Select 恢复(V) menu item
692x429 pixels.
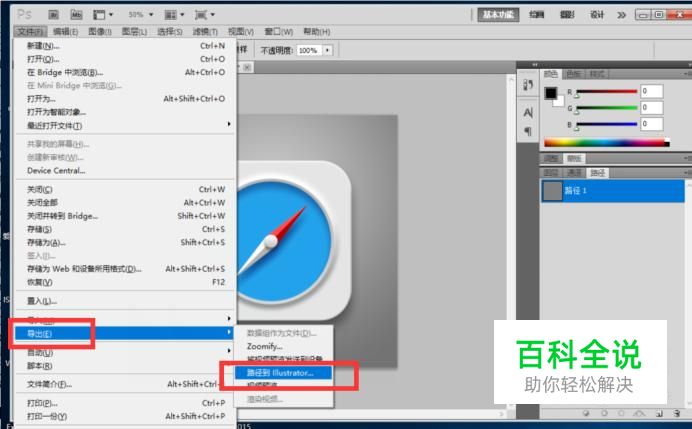coord(126,282)
